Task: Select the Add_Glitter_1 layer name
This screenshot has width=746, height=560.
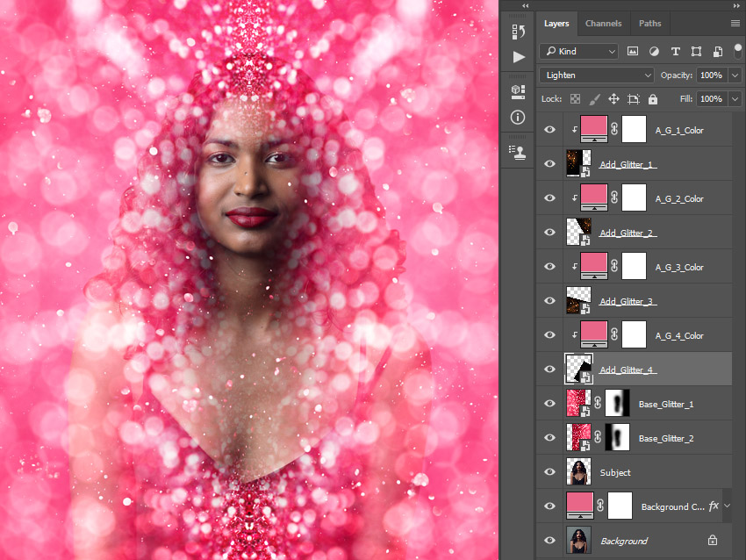Action: (x=626, y=165)
